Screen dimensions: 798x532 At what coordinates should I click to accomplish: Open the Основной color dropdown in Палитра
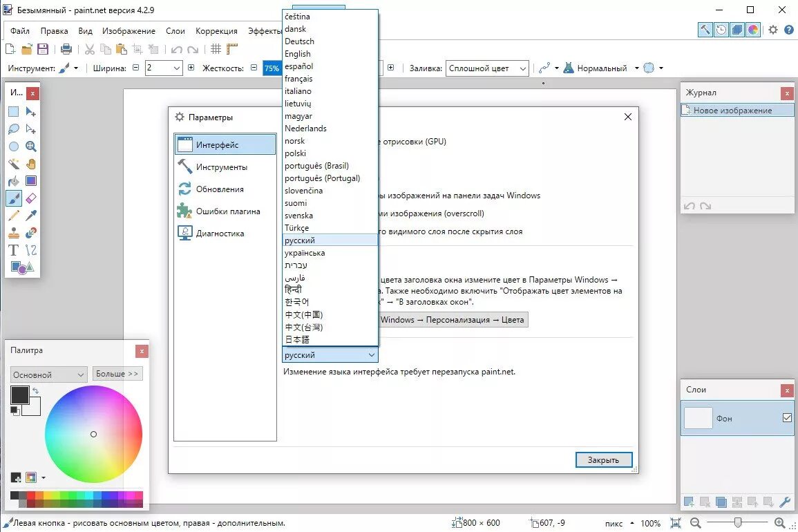pos(49,374)
